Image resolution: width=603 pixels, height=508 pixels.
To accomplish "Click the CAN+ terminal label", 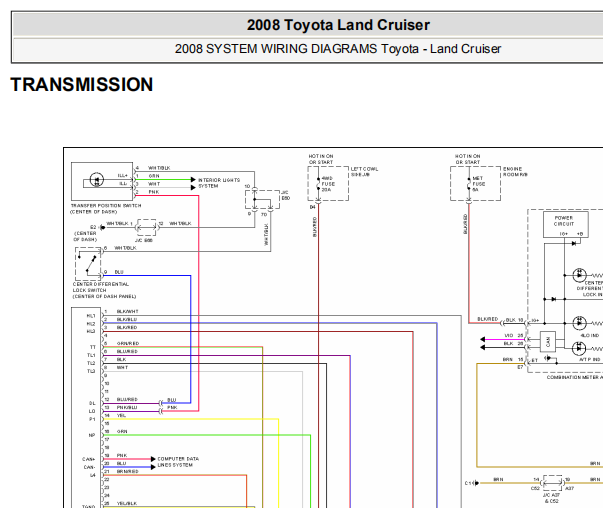I will (x=89, y=459).
